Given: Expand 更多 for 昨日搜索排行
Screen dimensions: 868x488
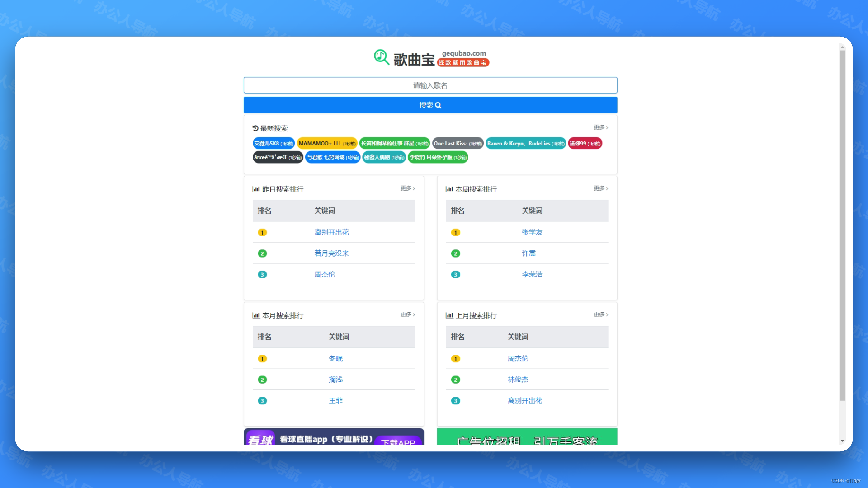Looking at the screenshot, I should click(x=407, y=188).
